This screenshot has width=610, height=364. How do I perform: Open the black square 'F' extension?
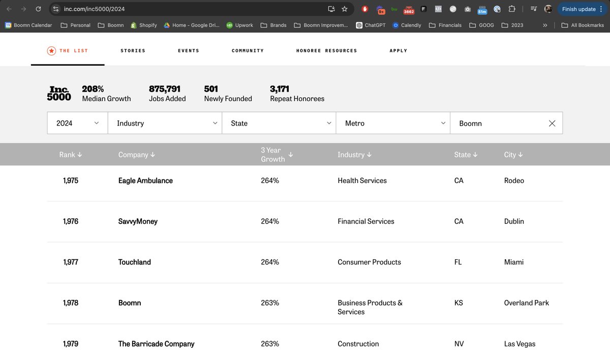click(x=423, y=9)
